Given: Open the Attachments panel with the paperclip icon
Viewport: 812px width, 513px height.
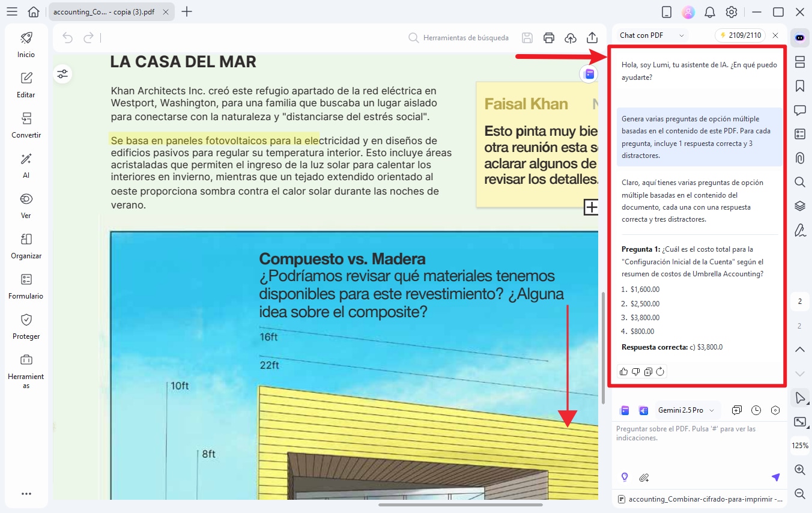Looking at the screenshot, I should (x=800, y=158).
